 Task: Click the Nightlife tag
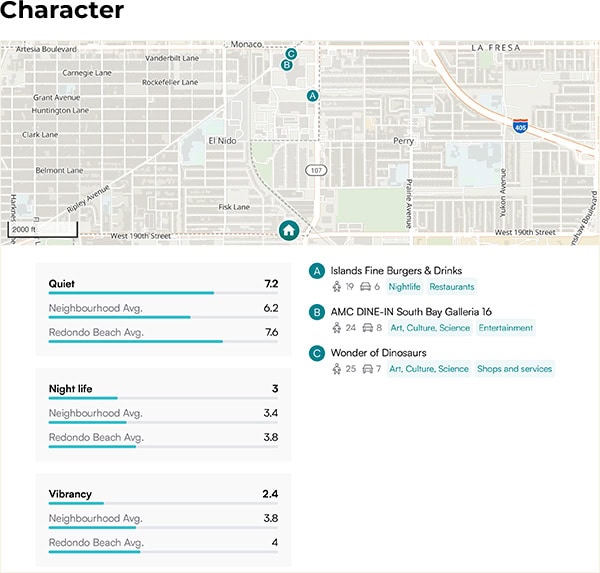coord(405,287)
